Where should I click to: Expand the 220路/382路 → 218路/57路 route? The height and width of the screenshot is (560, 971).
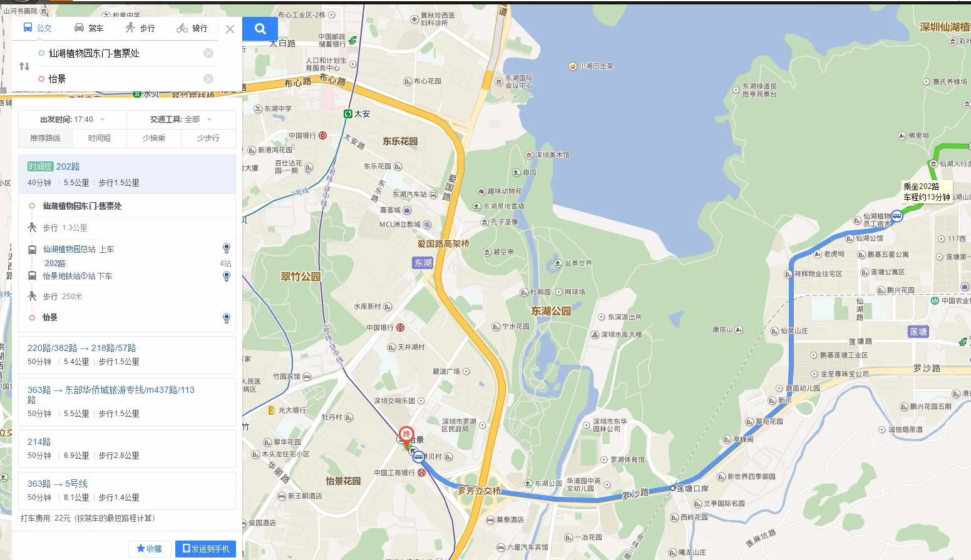127,355
